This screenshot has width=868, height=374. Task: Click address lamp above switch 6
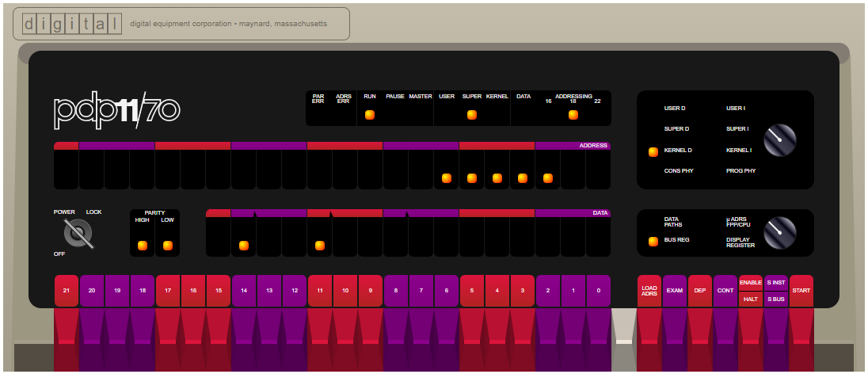[447, 178]
